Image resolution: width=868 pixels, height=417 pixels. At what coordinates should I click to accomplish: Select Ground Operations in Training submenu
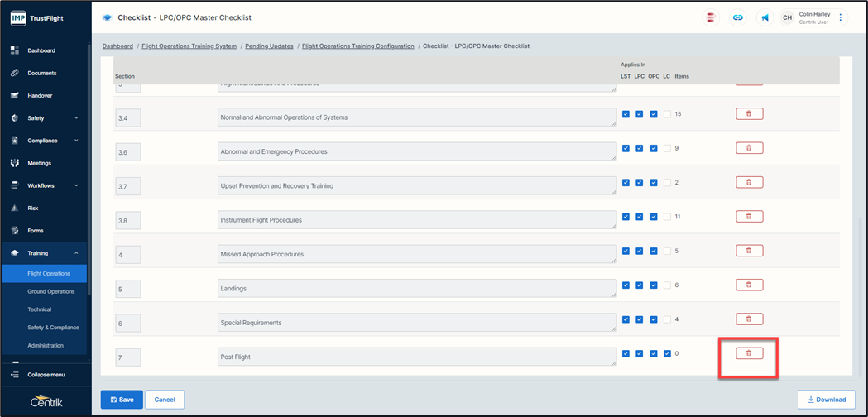pyautogui.click(x=50, y=291)
